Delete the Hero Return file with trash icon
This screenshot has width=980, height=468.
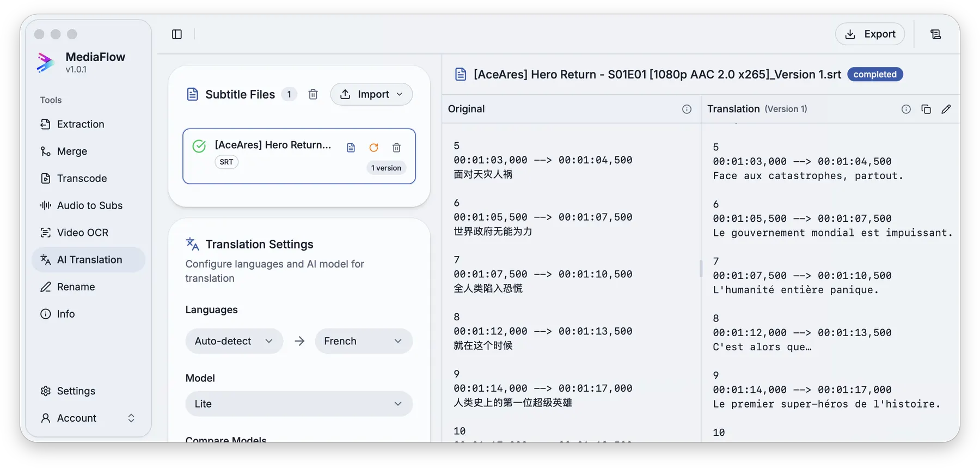(396, 148)
